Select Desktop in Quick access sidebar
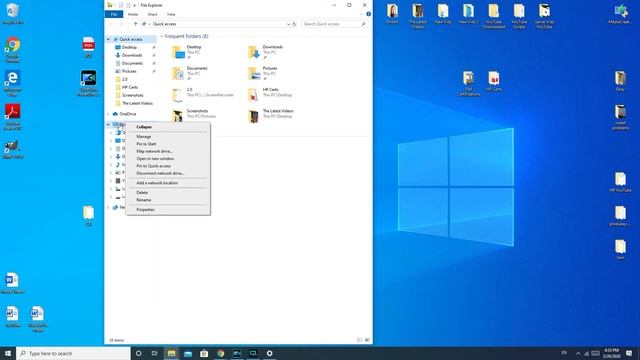 [129, 47]
